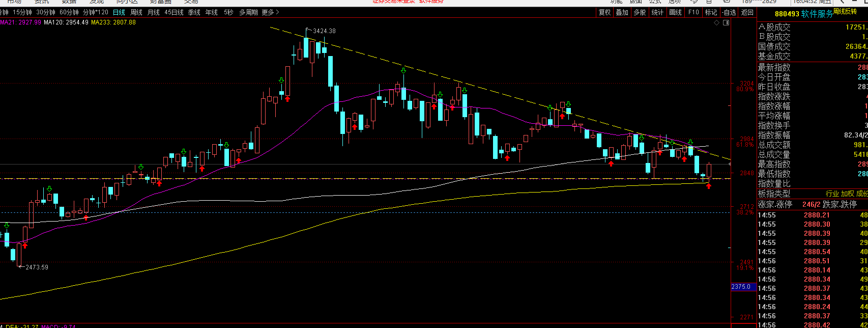The image size is (868, 328).
Task: Click the MA21: 2927.99 indicator label
Action: point(20,22)
